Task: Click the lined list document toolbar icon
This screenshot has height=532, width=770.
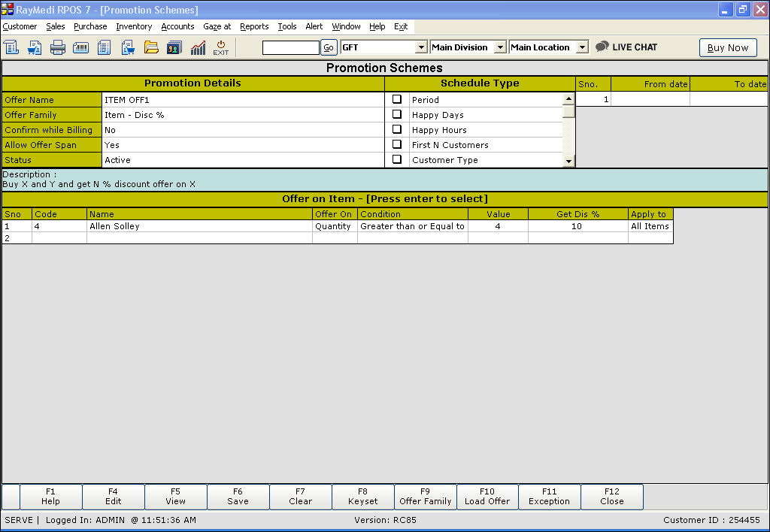Action: pos(104,47)
